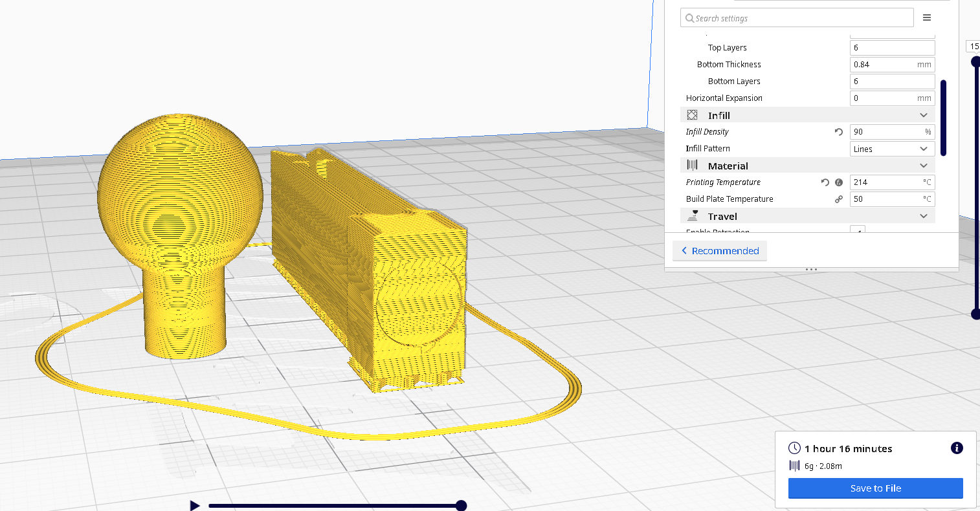Collapse the Travel section
The height and width of the screenshot is (511, 980).
tap(924, 216)
